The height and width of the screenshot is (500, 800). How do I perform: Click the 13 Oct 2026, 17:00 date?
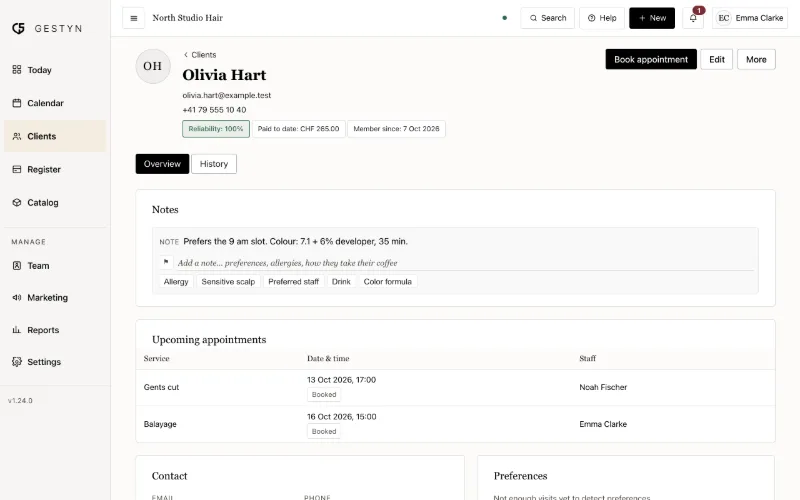coord(341,380)
